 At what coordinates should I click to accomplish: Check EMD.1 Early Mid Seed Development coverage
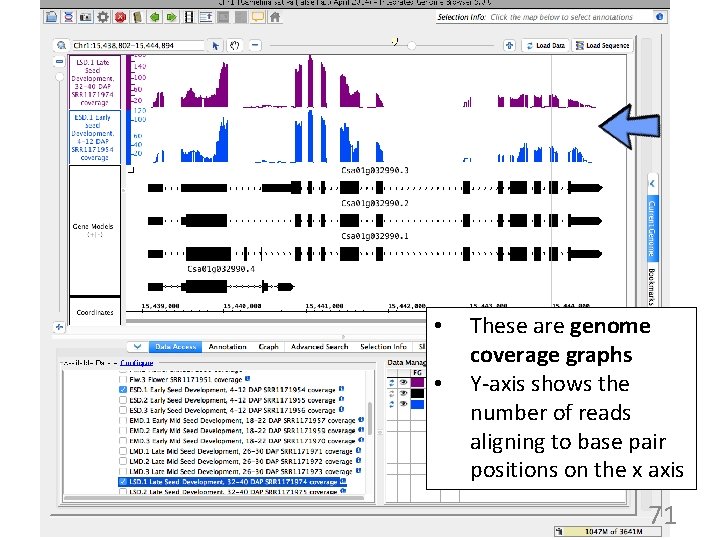click(x=123, y=420)
